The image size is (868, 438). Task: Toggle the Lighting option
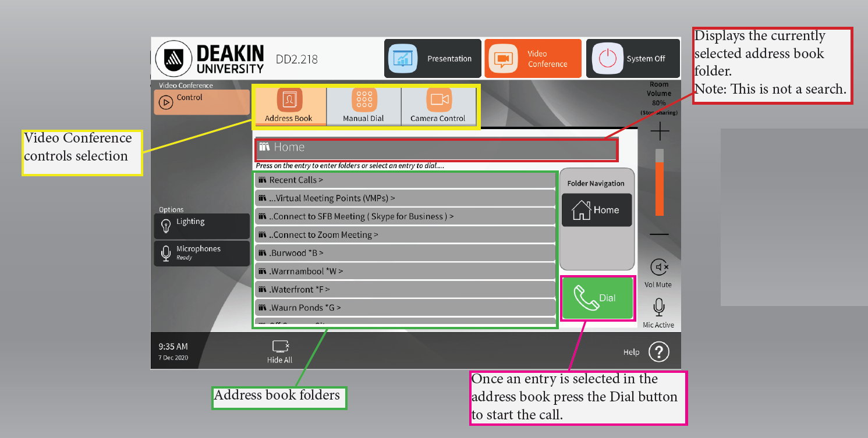click(201, 226)
